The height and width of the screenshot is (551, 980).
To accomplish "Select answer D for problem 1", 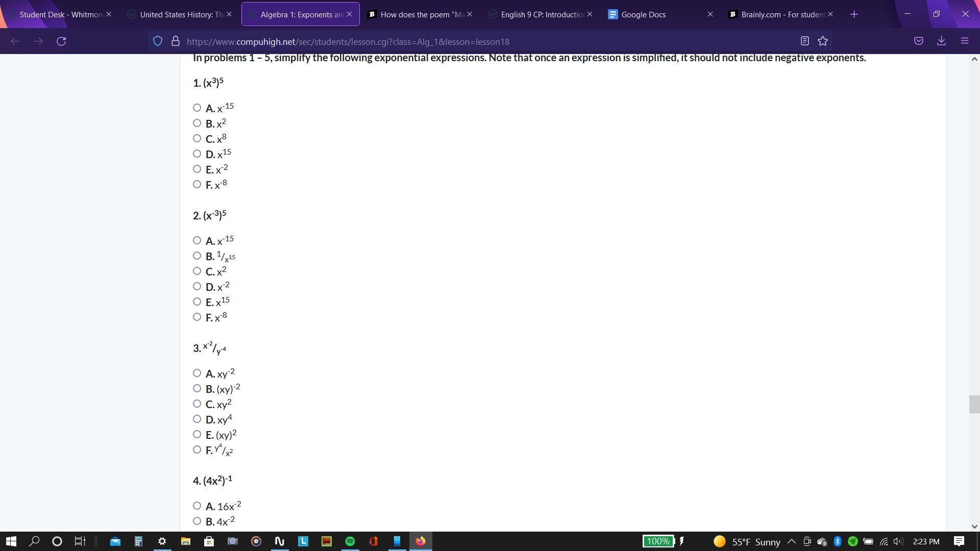I will (x=197, y=154).
